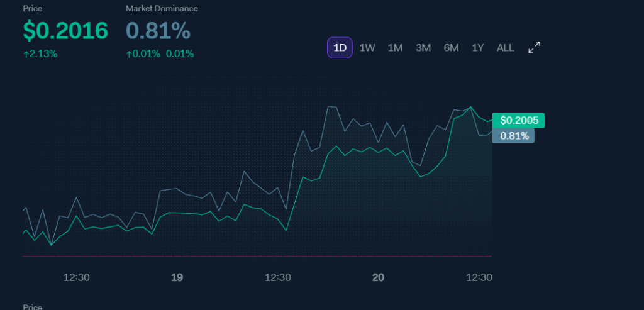Click the $0.2016 price value
The image size is (644, 310).
[x=65, y=31]
